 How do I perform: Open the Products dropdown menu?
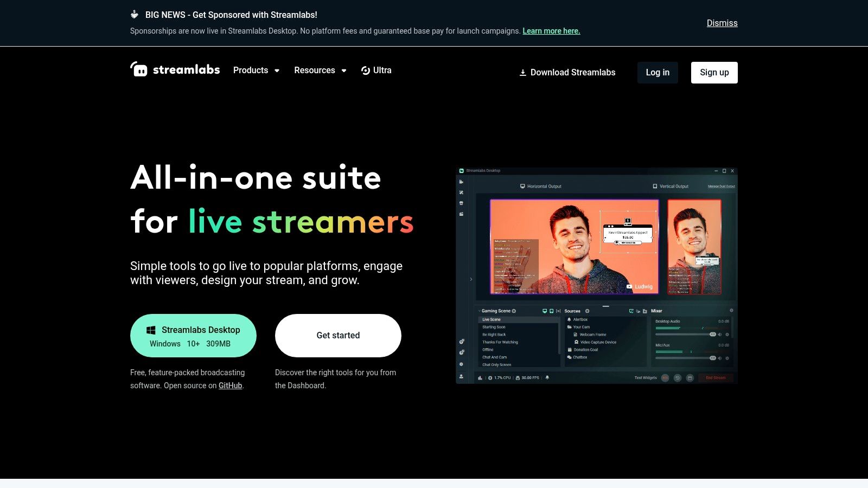pos(256,70)
